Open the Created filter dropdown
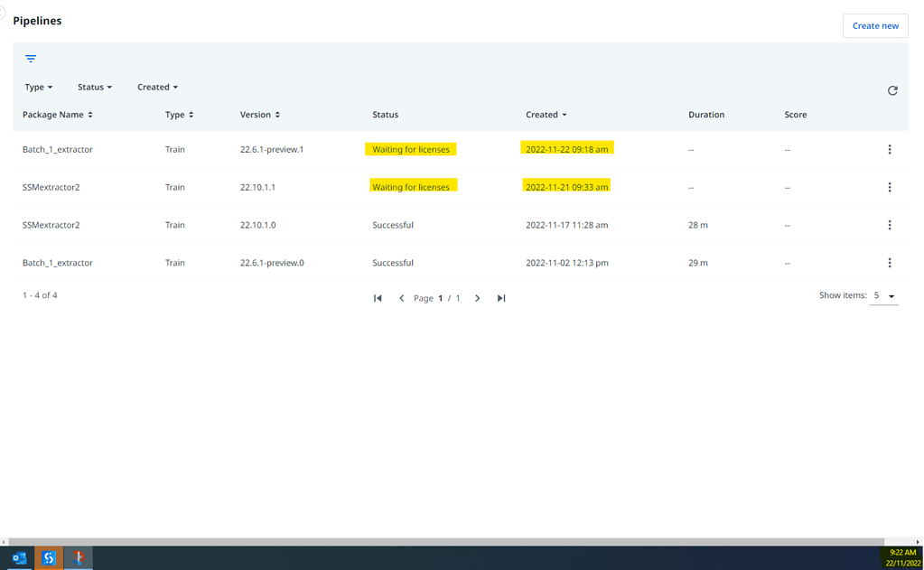 point(157,87)
